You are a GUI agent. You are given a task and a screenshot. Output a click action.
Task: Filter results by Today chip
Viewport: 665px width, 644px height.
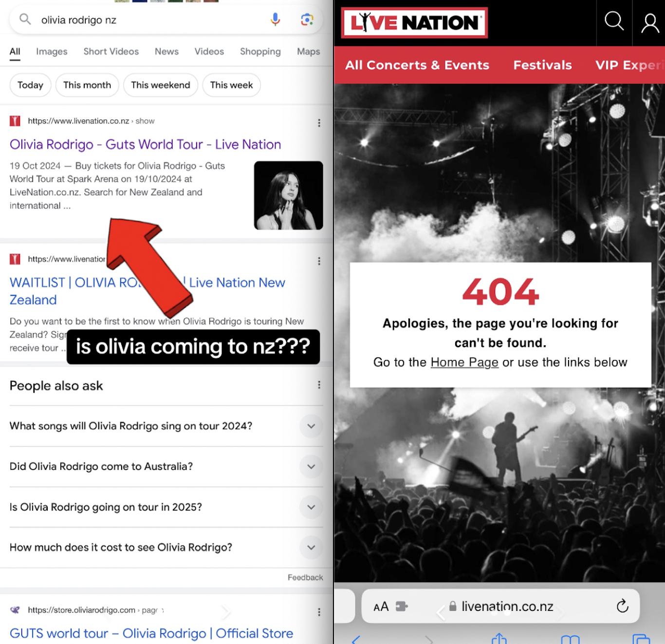(x=30, y=85)
